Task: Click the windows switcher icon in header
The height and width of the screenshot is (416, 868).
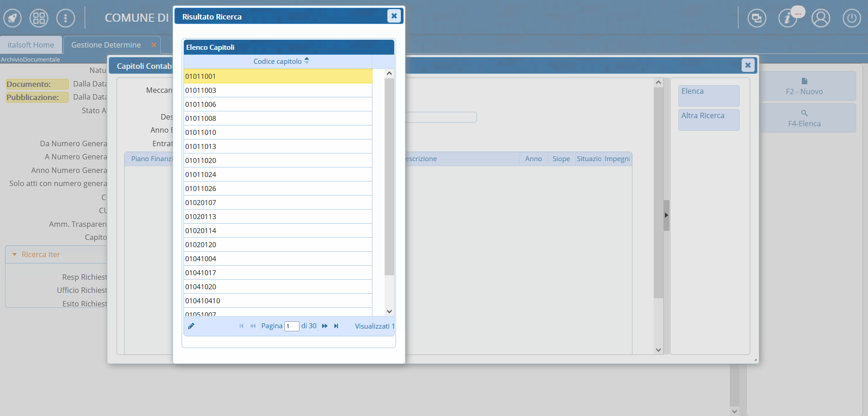Action: [x=757, y=18]
